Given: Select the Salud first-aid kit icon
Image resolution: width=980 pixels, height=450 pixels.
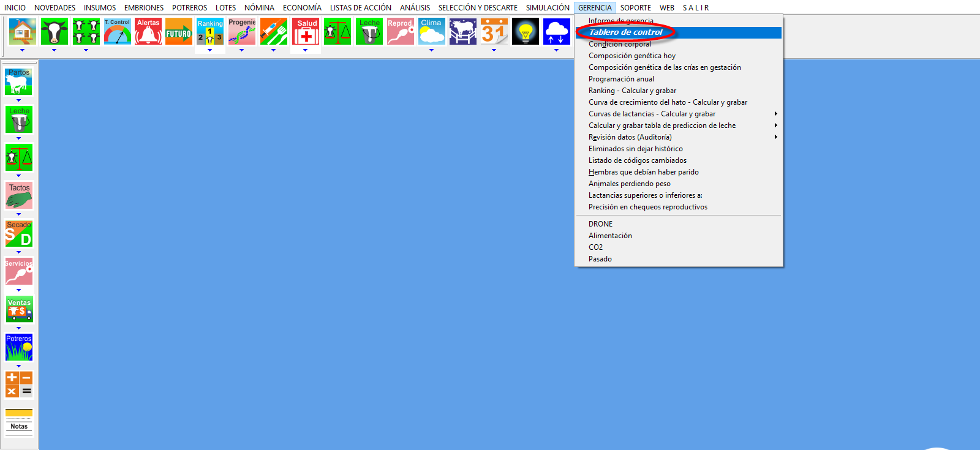Looking at the screenshot, I should pos(306,31).
